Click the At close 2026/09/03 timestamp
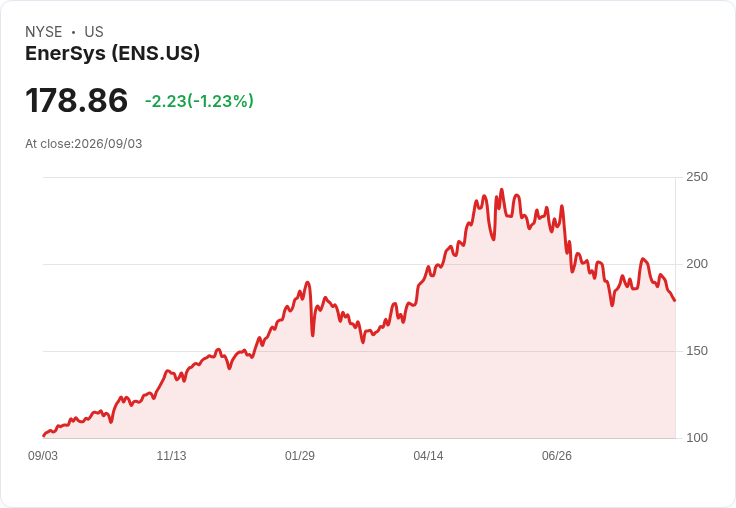The width and height of the screenshot is (736, 508). tap(84, 144)
